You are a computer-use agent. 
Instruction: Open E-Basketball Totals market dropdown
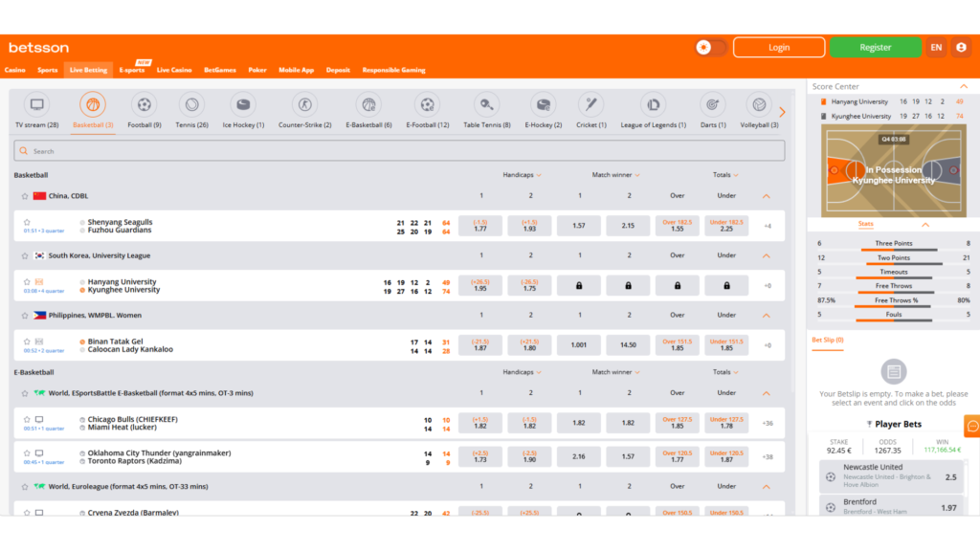tap(725, 372)
